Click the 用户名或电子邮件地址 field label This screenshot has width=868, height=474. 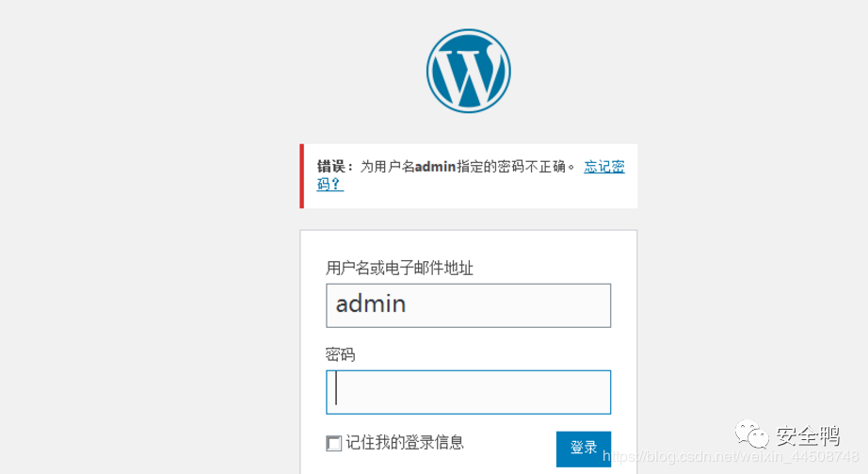point(399,269)
